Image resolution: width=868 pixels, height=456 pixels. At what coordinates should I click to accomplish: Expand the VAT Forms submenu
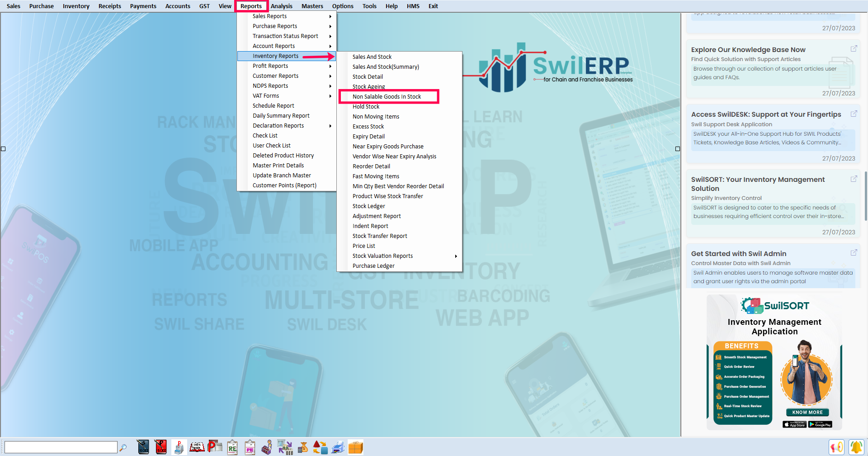tap(287, 96)
